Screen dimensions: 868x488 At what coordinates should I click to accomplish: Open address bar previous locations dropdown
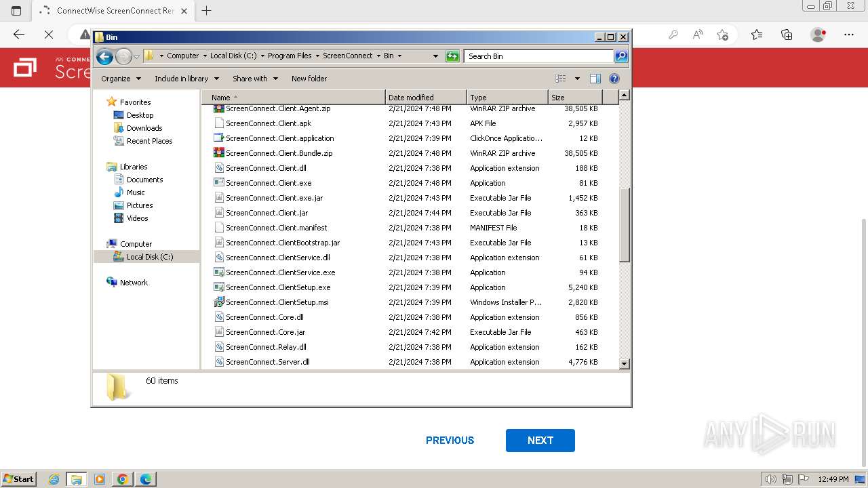point(435,56)
